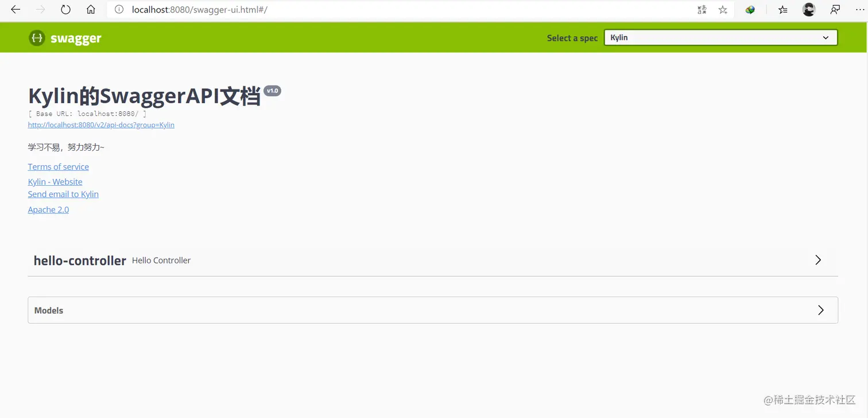
Task: Reload the page with refresh icon
Action: point(65,10)
